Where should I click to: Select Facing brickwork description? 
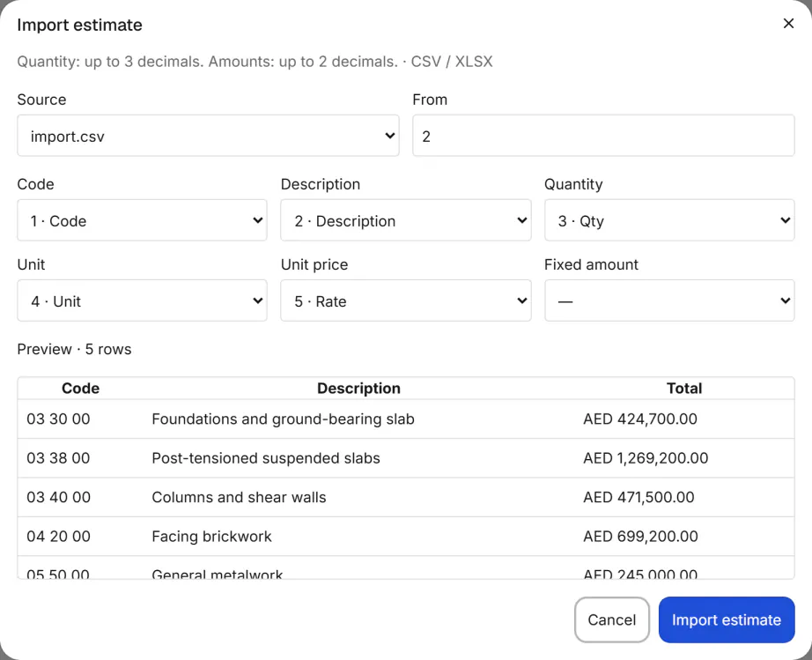[x=211, y=536]
